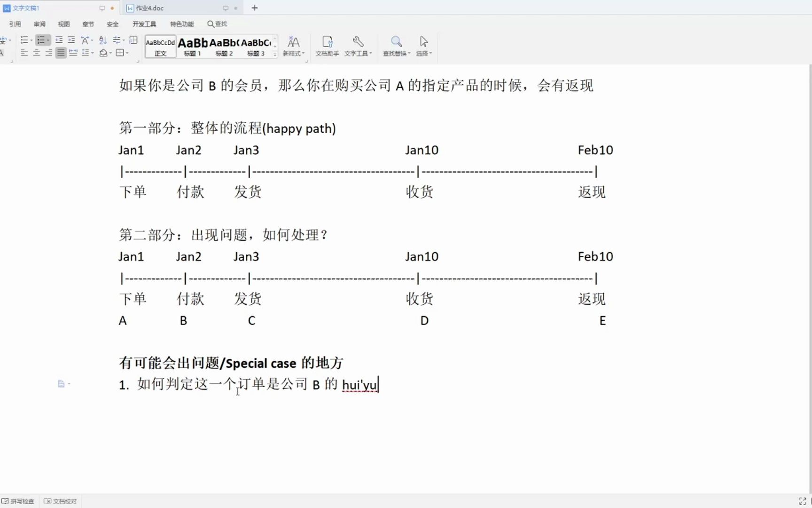The width and height of the screenshot is (812, 508).
Task: Apply distributed alignment
Action: pos(73,53)
